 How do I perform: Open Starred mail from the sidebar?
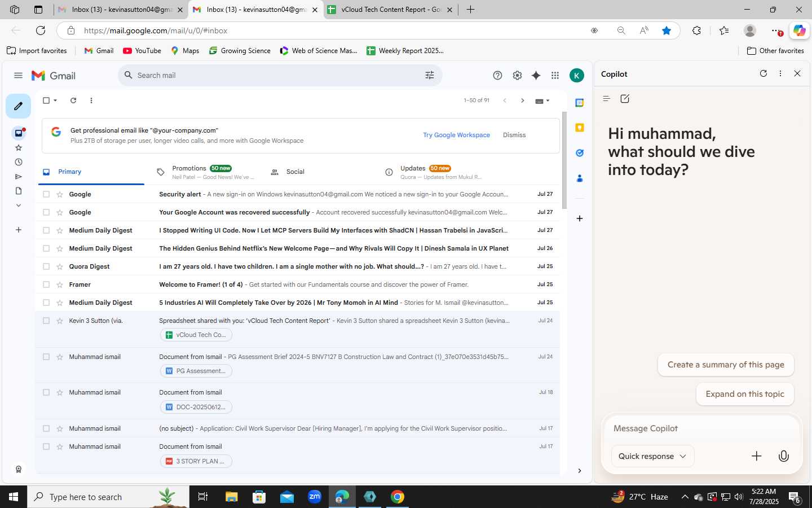click(x=19, y=148)
